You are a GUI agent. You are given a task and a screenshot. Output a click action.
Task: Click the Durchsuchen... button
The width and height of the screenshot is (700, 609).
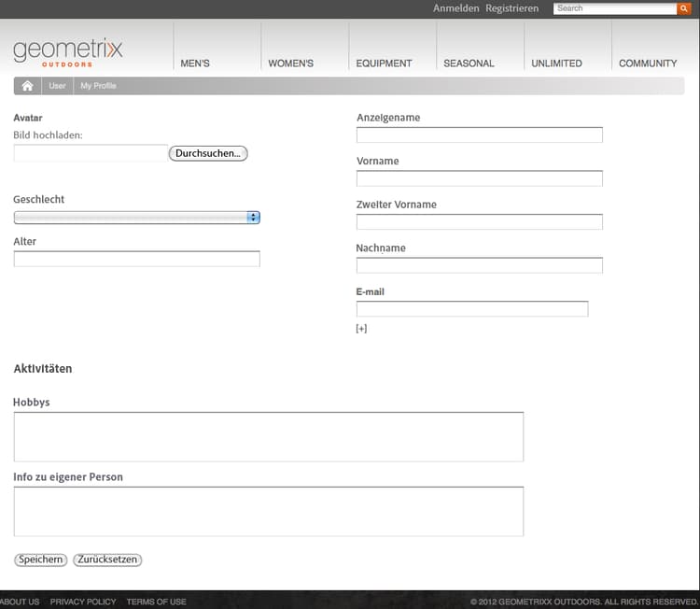click(x=208, y=153)
